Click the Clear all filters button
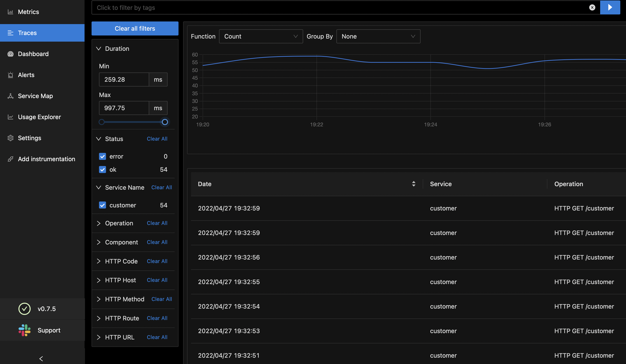Viewport: 626px width, 364px height. [x=135, y=28]
